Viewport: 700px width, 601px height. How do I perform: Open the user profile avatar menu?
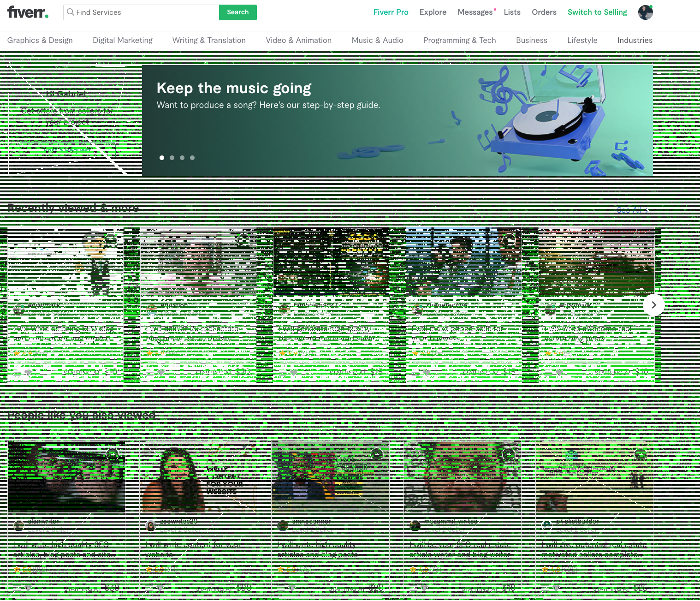click(645, 12)
